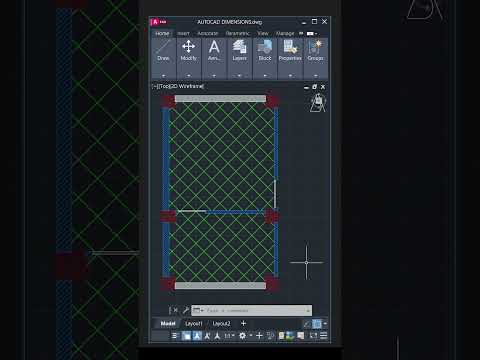Open the Draw panel line icon

click(x=163, y=47)
